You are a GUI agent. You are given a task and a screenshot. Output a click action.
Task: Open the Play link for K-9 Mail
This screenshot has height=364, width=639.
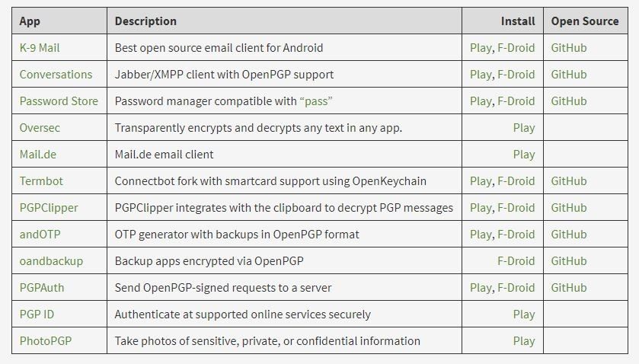481,48
